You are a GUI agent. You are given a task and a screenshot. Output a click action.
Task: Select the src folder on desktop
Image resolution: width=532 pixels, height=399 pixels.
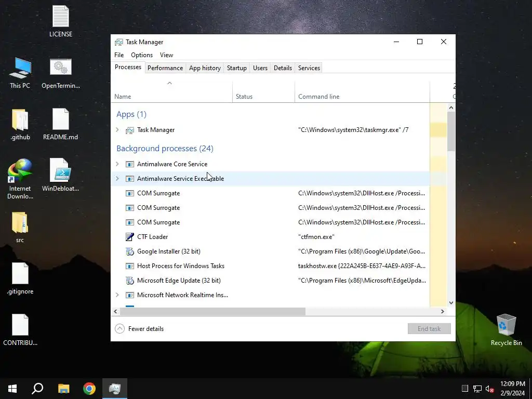click(x=20, y=228)
